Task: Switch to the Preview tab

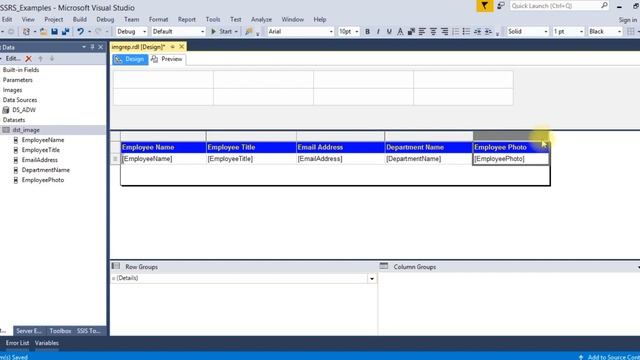Action: [x=167, y=59]
